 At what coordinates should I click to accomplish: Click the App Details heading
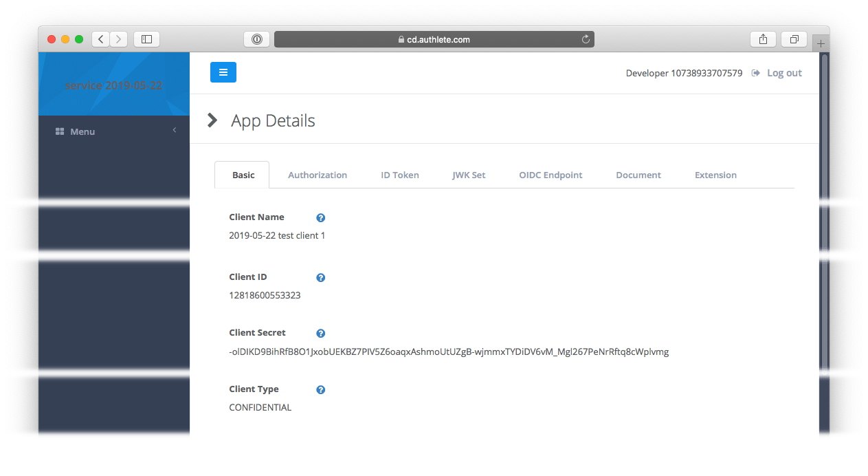273,120
